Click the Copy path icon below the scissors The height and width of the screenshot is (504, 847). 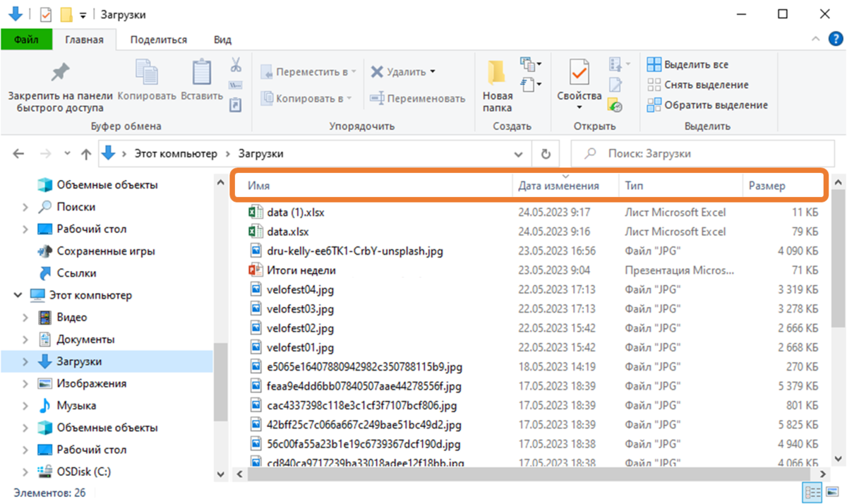(x=236, y=85)
